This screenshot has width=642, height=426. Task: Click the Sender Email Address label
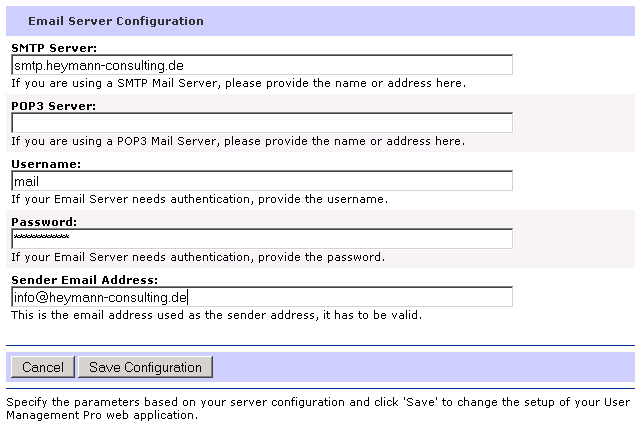[x=84, y=280]
